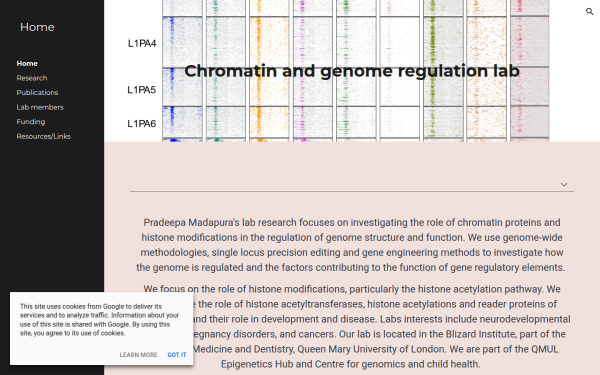Open LEARN MORE about cookies
This screenshot has height=375, width=600.
138,355
